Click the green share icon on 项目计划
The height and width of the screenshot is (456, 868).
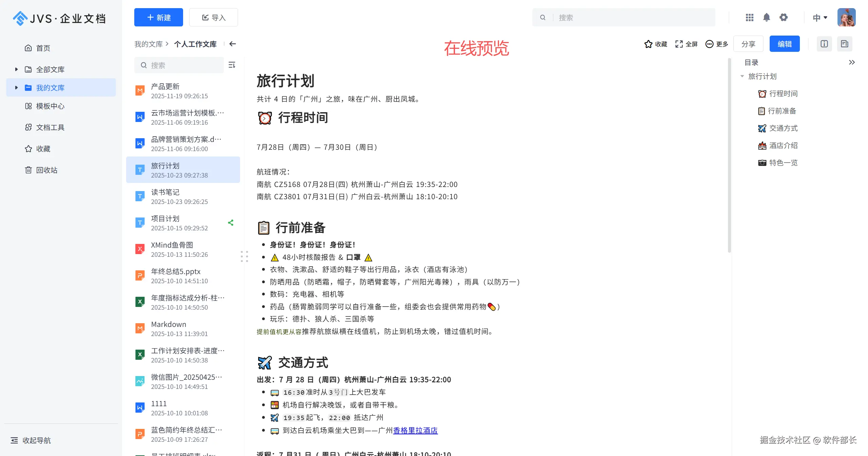[231, 223]
